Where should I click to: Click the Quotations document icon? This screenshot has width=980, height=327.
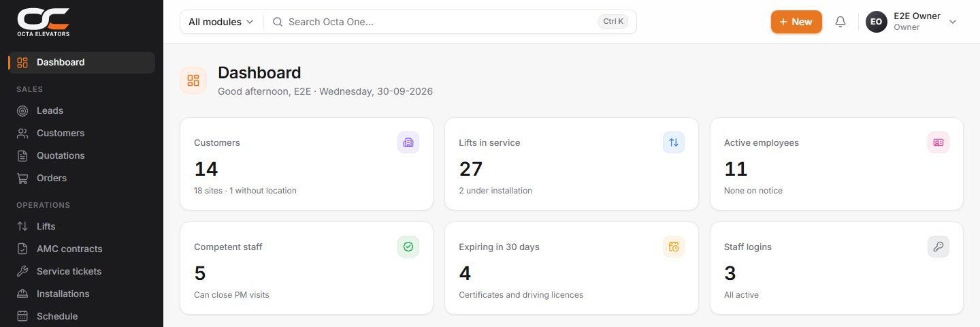(x=22, y=155)
